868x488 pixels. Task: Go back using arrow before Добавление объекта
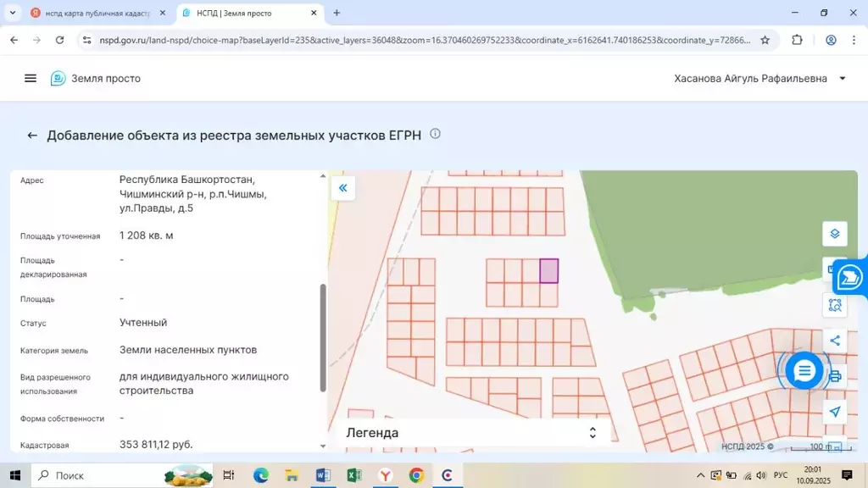(32, 136)
